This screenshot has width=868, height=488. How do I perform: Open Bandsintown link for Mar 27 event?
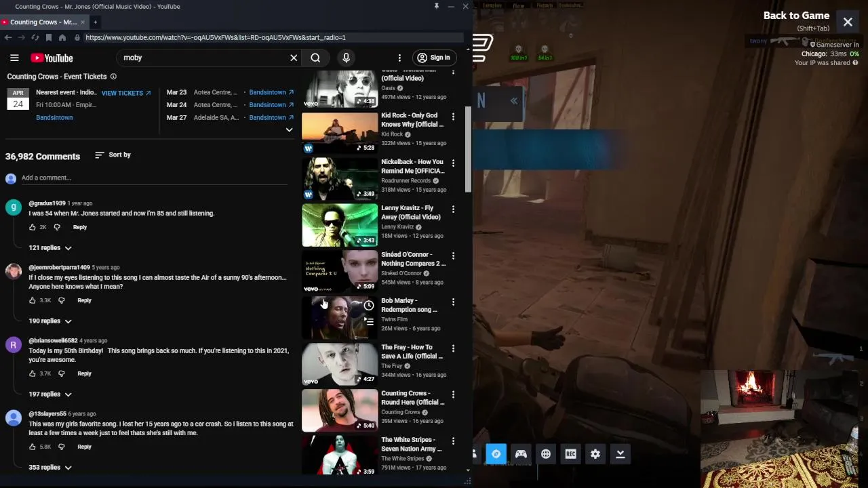pos(271,117)
